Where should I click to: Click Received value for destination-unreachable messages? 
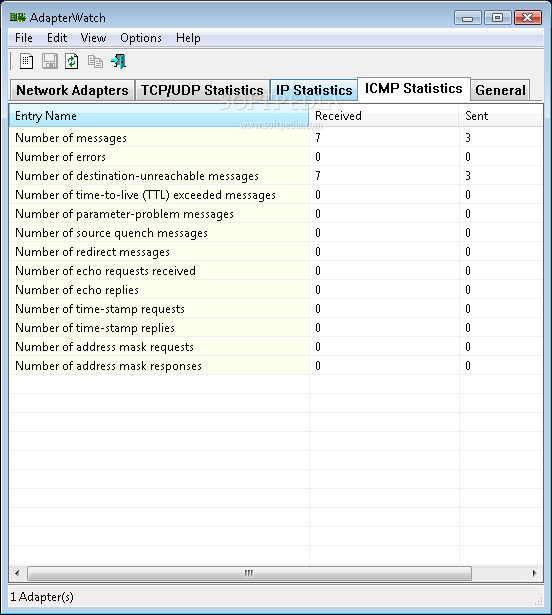[318, 176]
